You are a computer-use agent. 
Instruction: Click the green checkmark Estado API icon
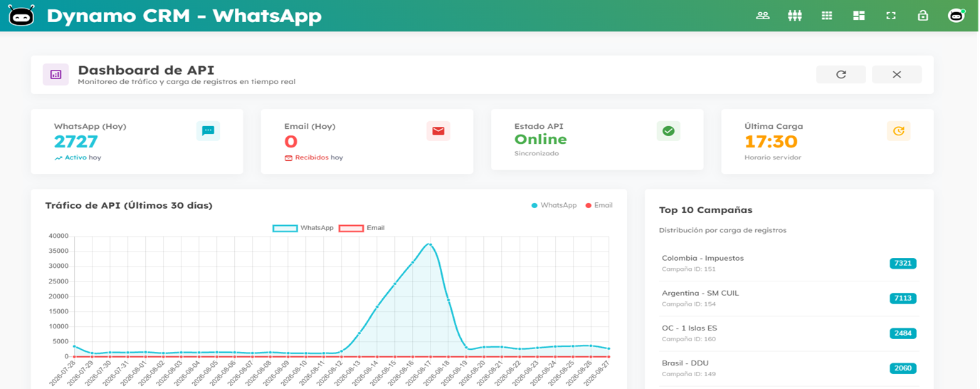668,130
